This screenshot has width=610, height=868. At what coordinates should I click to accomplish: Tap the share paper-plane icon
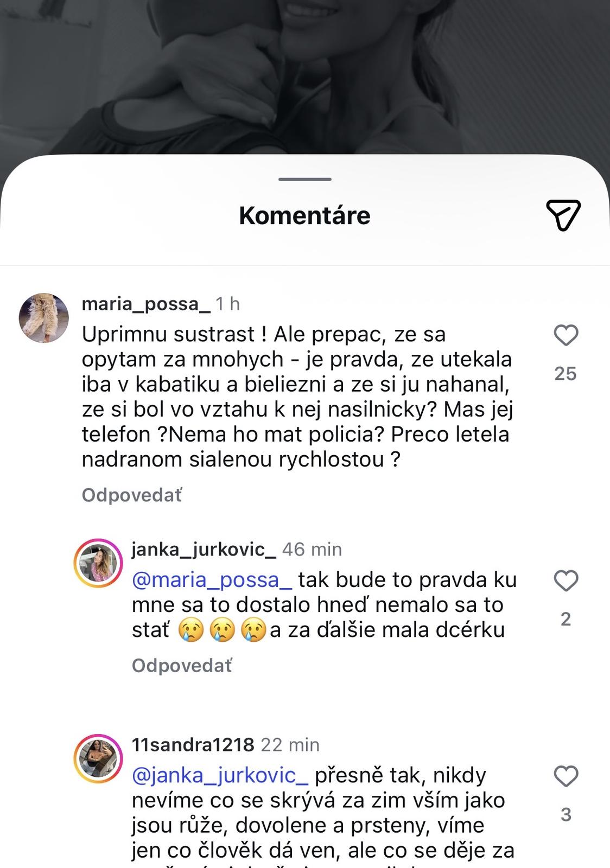[x=563, y=215]
